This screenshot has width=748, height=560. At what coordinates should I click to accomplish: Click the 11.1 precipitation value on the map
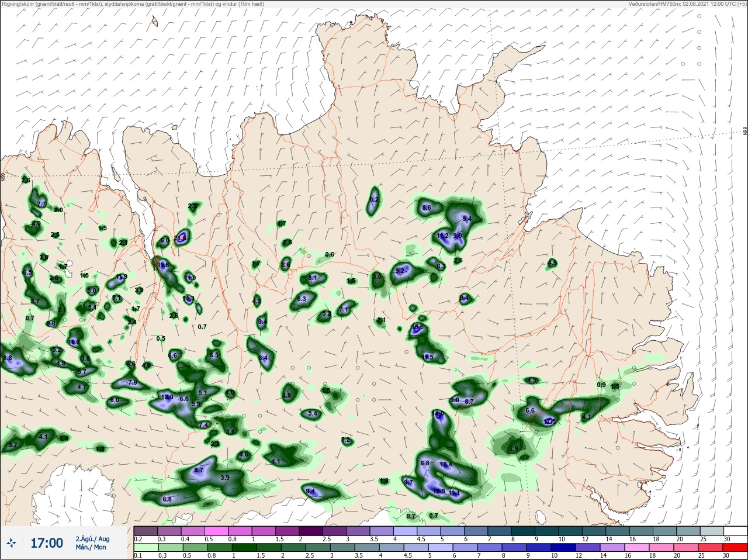[454, 493]
